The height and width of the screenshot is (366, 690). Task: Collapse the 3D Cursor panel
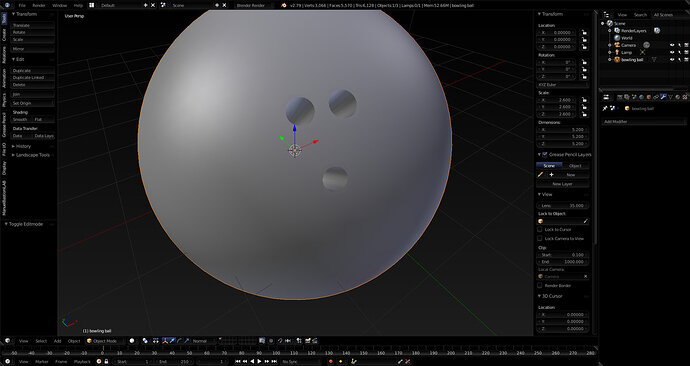pyautogui.click(x=540, y=296)
